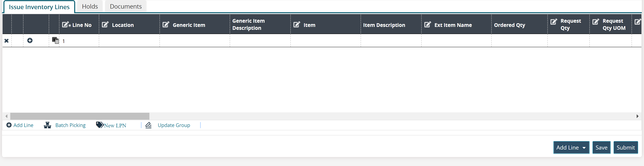Open the Add Line dropdown button

[571, 148]
